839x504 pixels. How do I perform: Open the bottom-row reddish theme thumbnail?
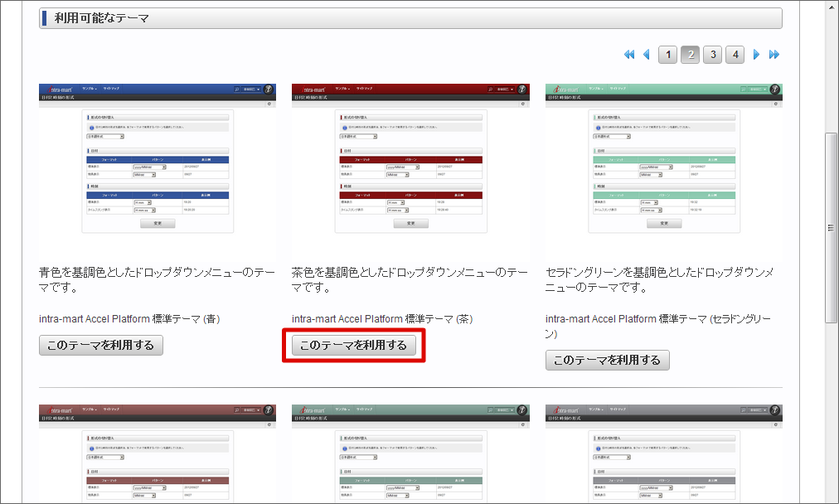click(158, 453)
